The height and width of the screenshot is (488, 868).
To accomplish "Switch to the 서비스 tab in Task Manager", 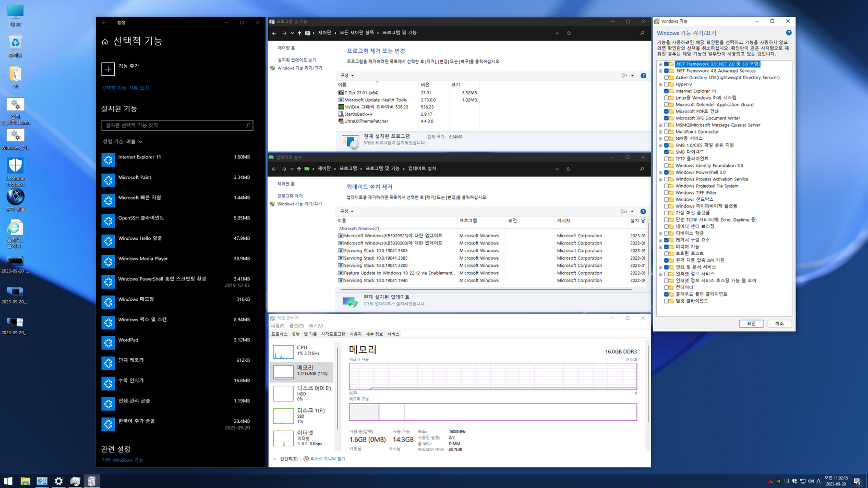I will (x=393, y=334).
